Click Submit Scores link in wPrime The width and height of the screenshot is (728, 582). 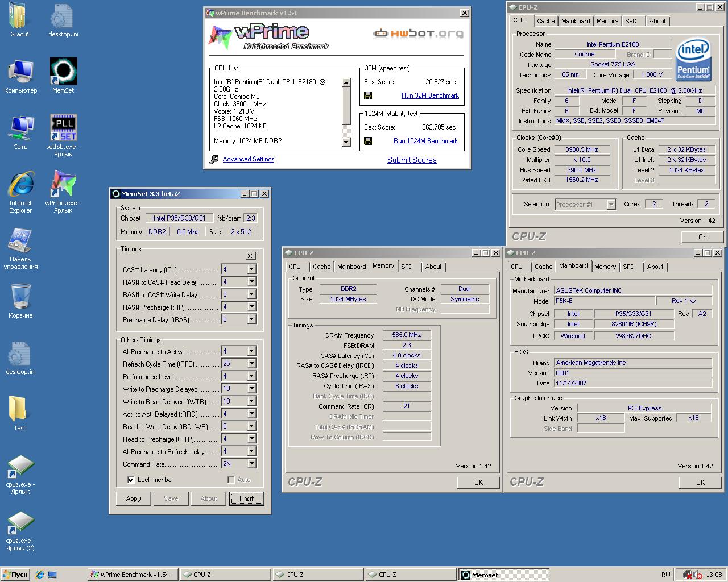[x=412, y=160]
